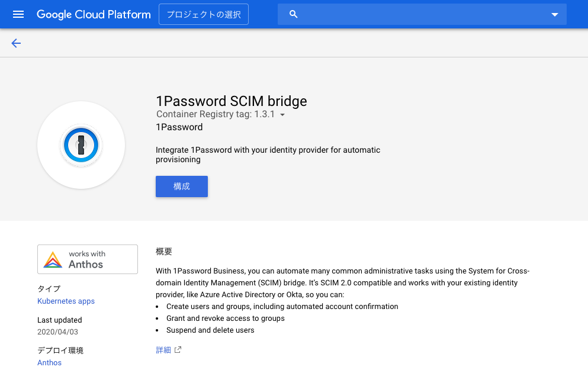
Task: Click the 1Password app logo
Action: (x=81, y=144)
